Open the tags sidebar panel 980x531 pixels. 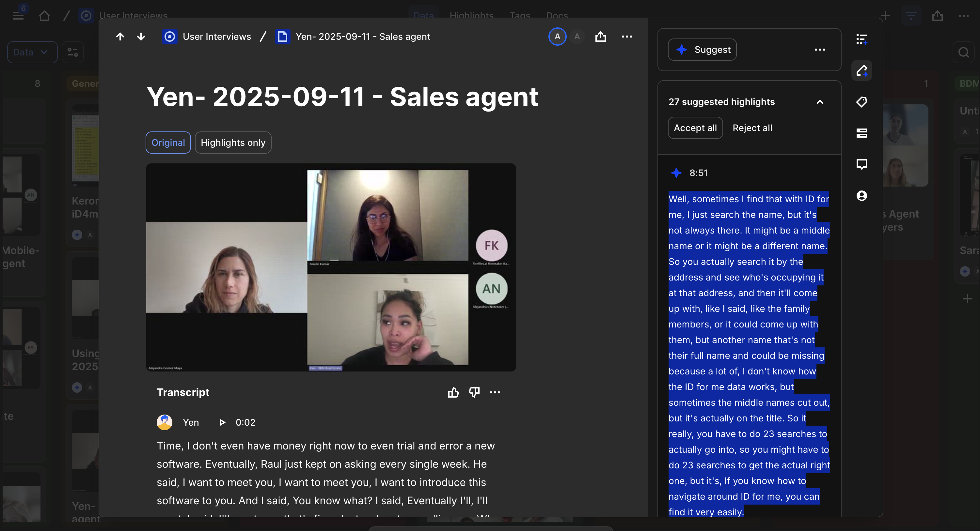(862, 102)
